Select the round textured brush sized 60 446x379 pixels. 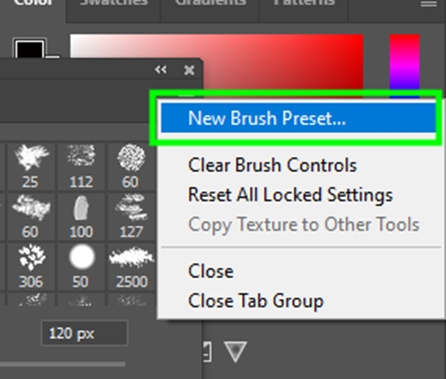click(131, 166)
